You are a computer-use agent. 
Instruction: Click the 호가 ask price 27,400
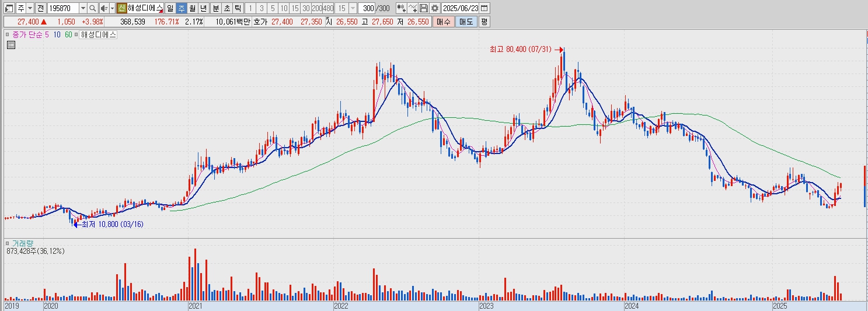pos(282,22)
